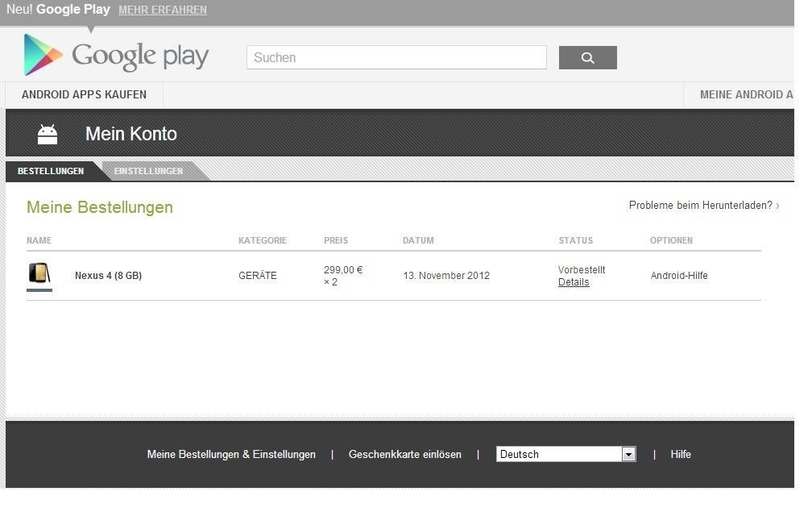Viewport: 812px width, 508px height.
Task: Click the Android robot icon beside Mein Konto
Action: tap(48, 134)
